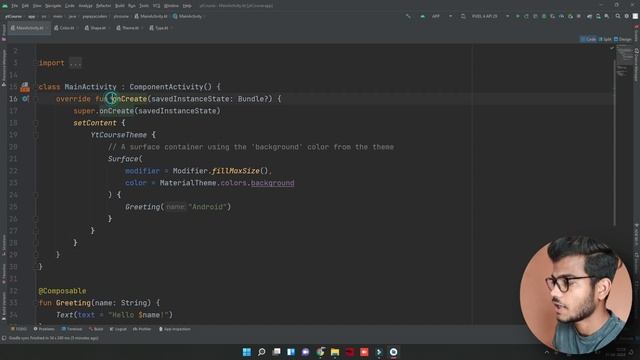Viewport: 640px width, 360px height.
Task: Open the OBS Studio taskbar icon
Action: [393, 352]
